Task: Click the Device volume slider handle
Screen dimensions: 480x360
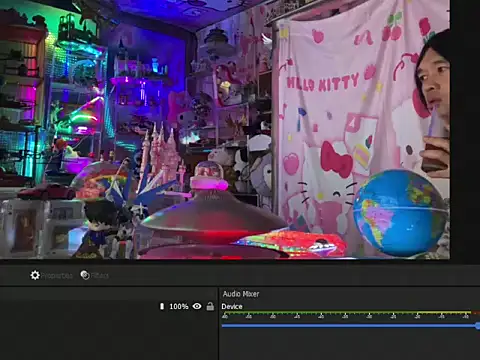Action: (x=478, y=326)
